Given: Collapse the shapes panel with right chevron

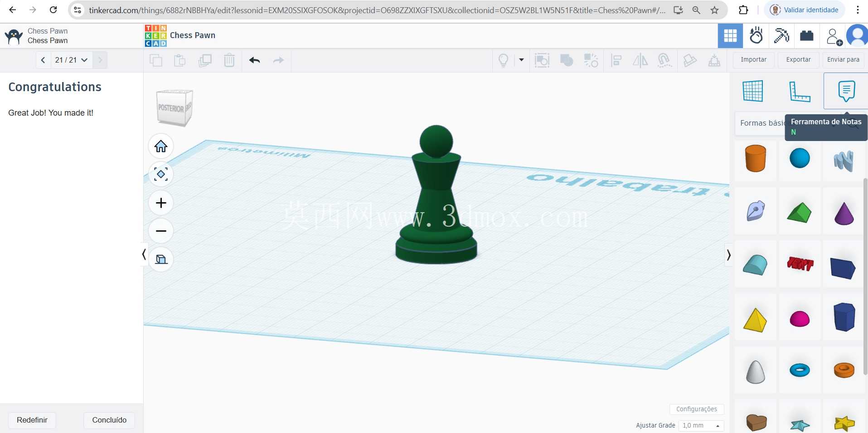Looking at the screenshot, I should [728, 255].
